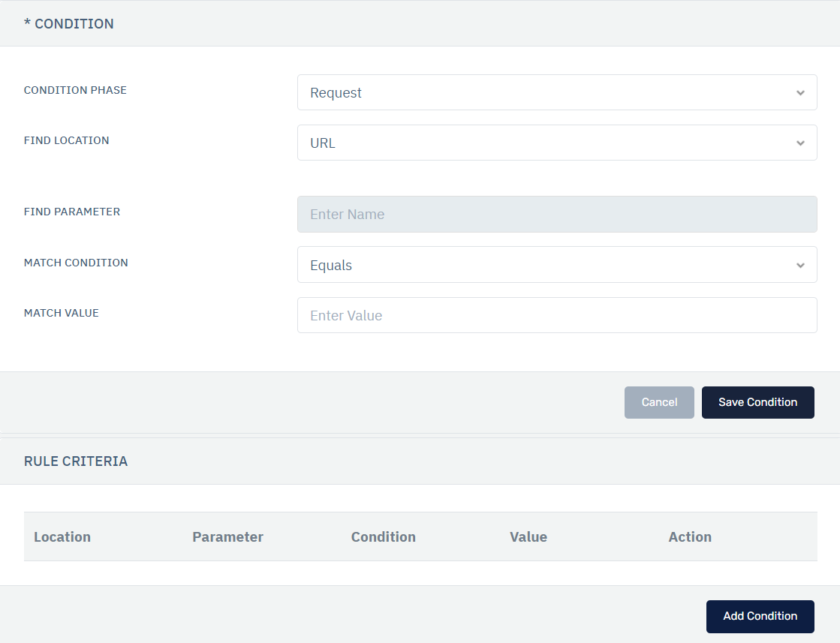Click the RULE CRITERIA section heading
The image size is (840, 643).
tap(76, 461)
